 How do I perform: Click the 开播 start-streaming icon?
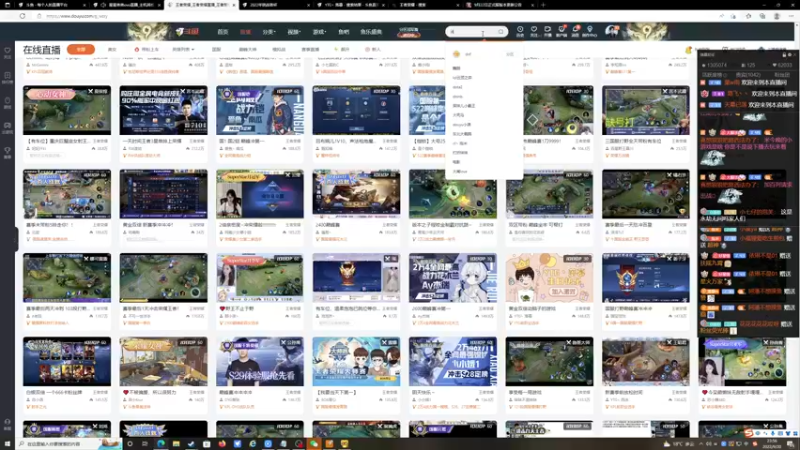(547, 31)
